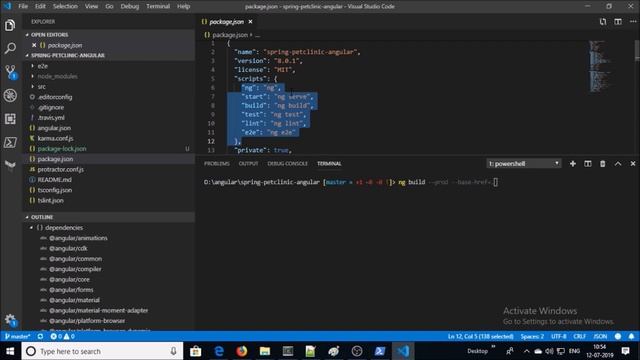This screenshot has width=640, height=360.
Task: Open Windows Start menu
Action: pyautogui.click(x=10, y=351)
